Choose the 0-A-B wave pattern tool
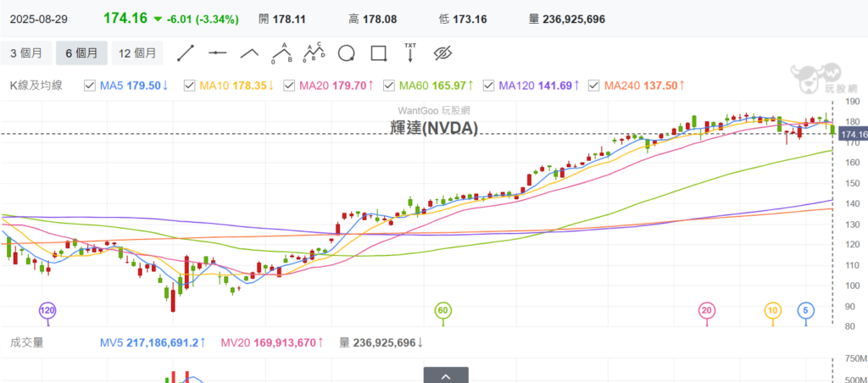Screen dimensions: 868x383 click(x=281, y=53)
